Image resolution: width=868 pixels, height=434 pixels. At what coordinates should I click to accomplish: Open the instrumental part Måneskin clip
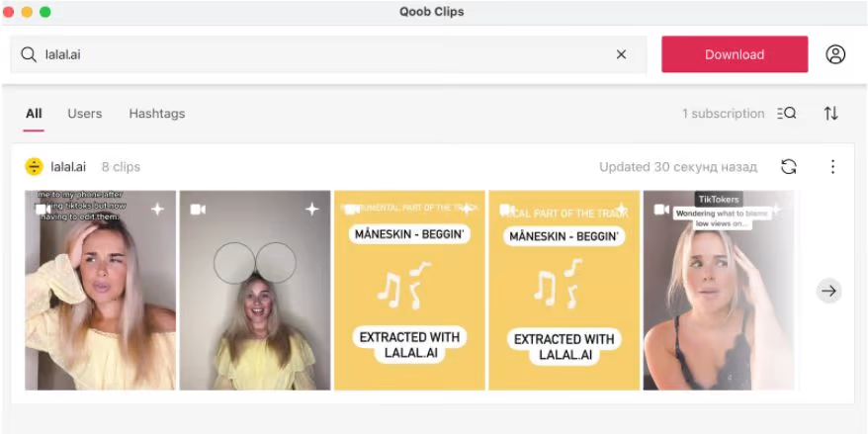[409, 290]
